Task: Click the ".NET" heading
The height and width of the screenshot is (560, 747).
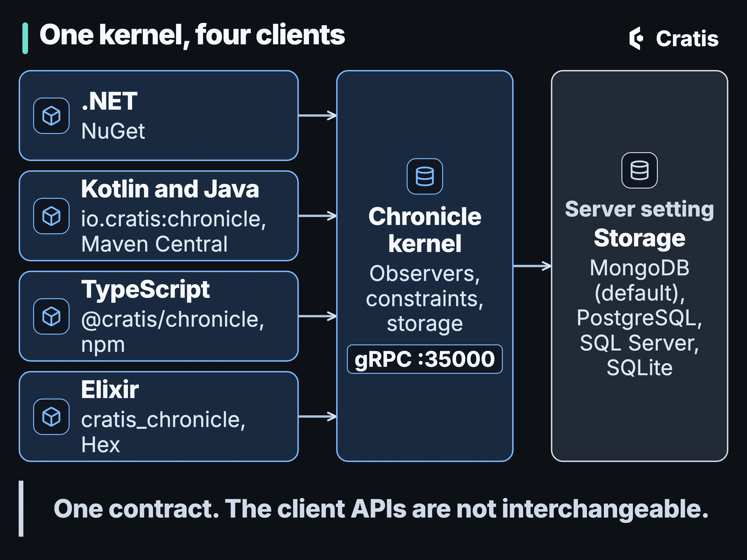Action: click(x=109, y=101)
